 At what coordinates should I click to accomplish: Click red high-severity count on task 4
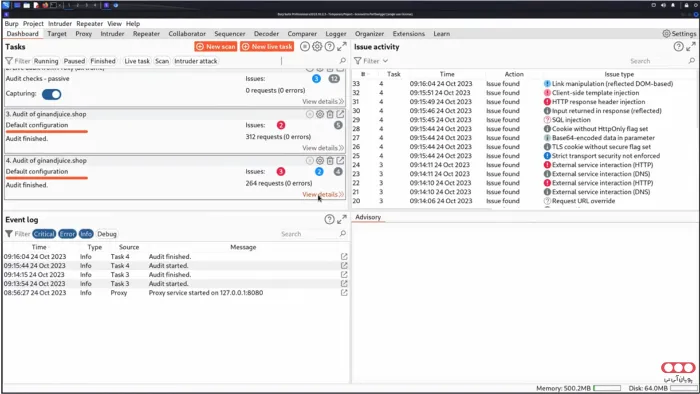click(280, 171)
